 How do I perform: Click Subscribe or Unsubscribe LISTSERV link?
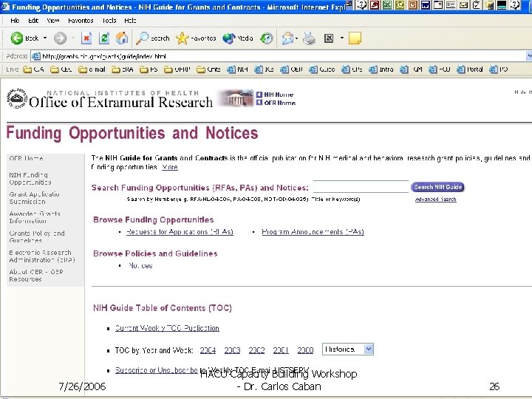(157, 370)
